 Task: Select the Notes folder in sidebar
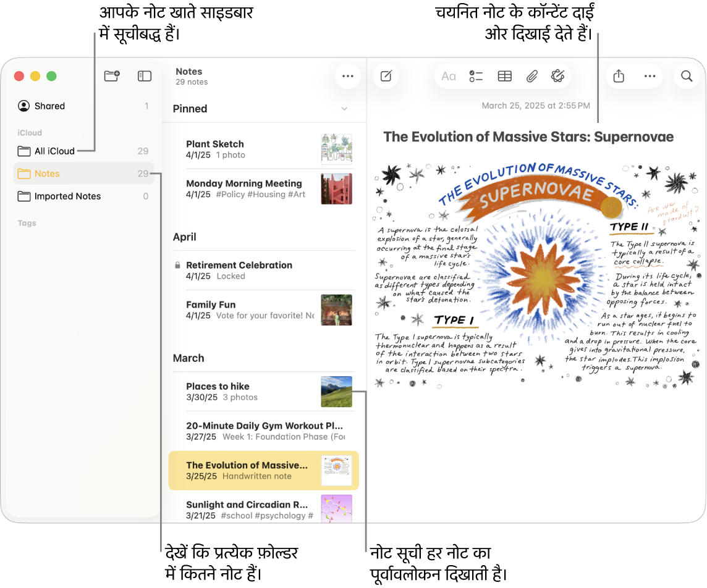click(83, 174)
